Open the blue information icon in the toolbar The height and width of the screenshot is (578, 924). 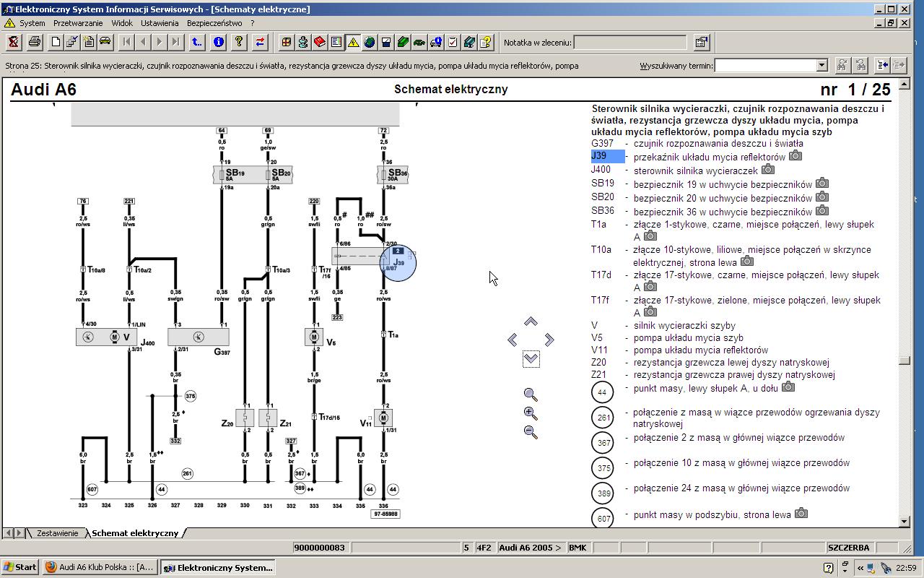point(218,42)
